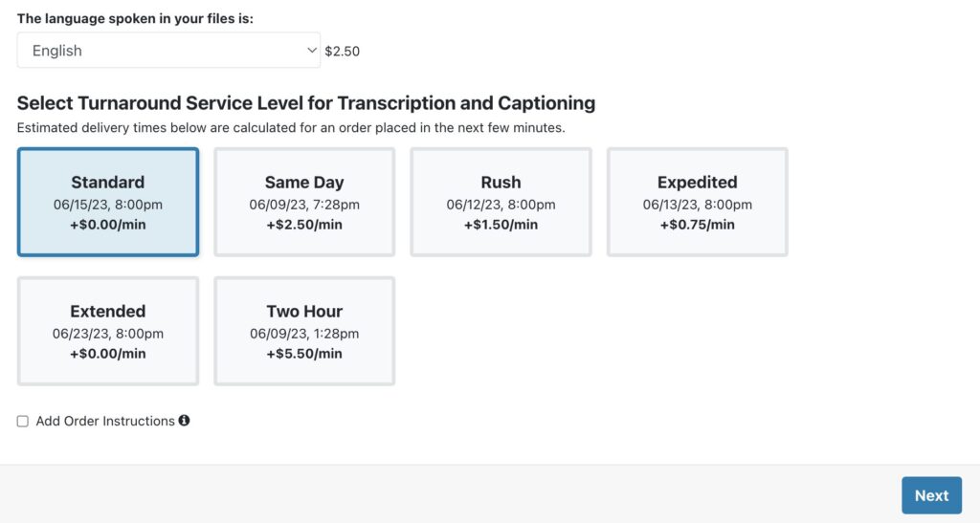Click the Select Turnaround Service Level heading

[306, 103]
